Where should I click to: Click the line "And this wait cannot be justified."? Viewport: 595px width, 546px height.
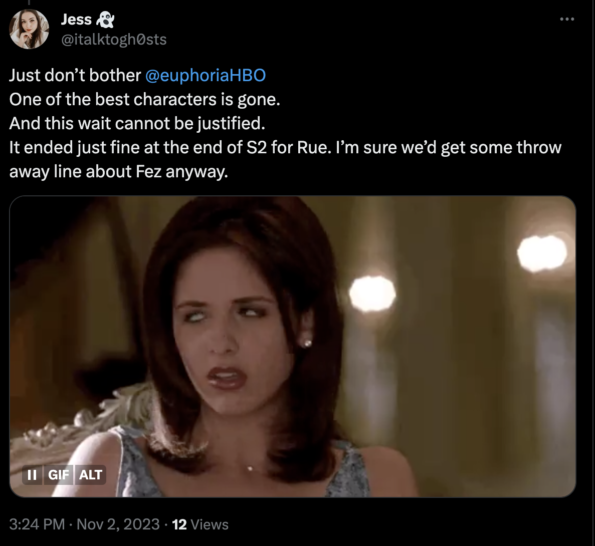coord(137,123)
